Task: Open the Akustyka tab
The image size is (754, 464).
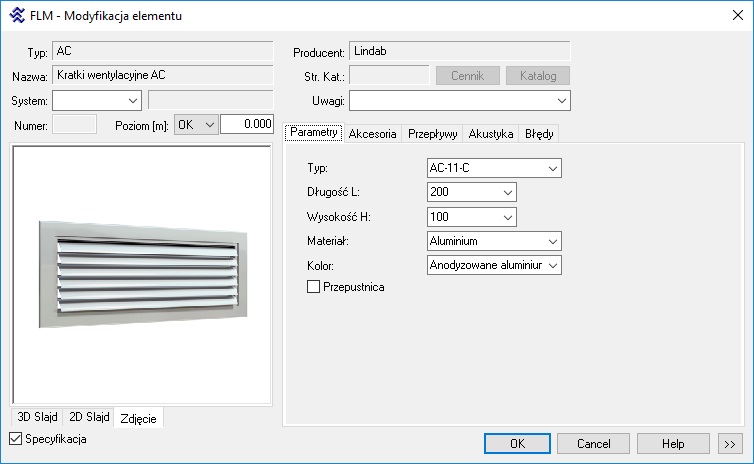Action: pos(491,134)
